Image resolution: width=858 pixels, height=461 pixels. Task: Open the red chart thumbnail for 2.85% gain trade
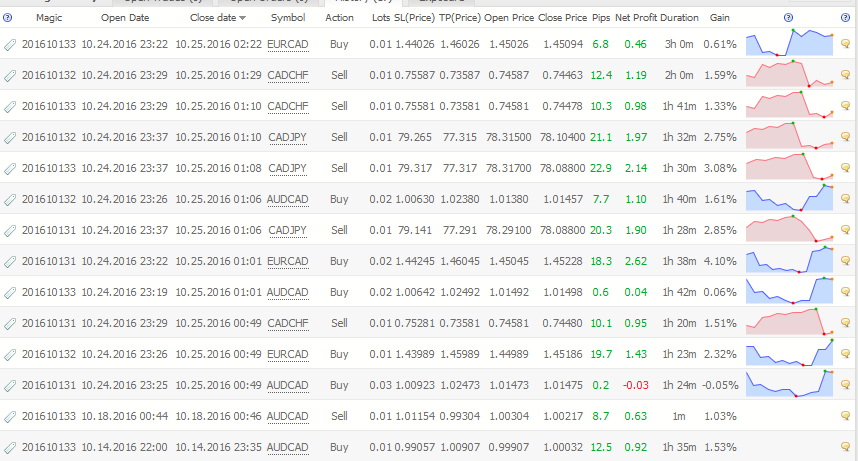point(789,229)
